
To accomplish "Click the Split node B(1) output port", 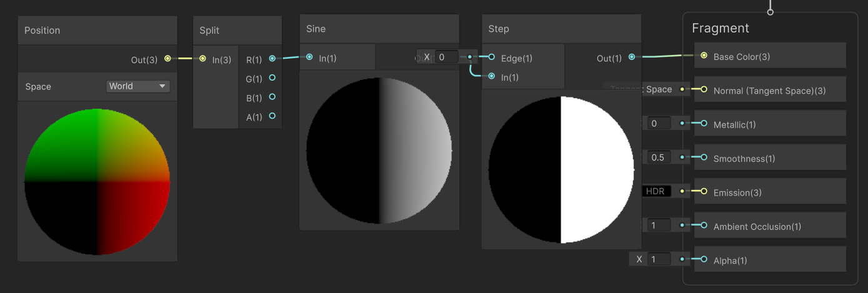I will (x=272, y=97).
